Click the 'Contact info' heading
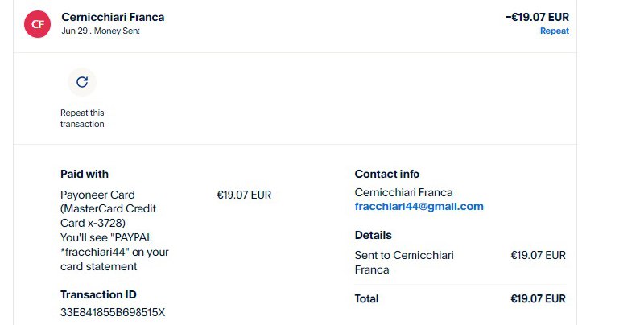This screenshot has height=325, width=644. (x=387, y=174)
